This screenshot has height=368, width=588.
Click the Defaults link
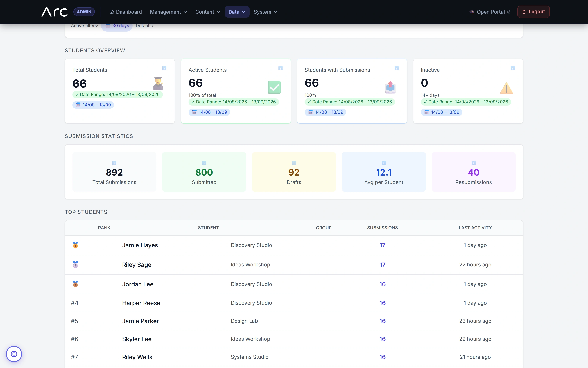point(144,26)
